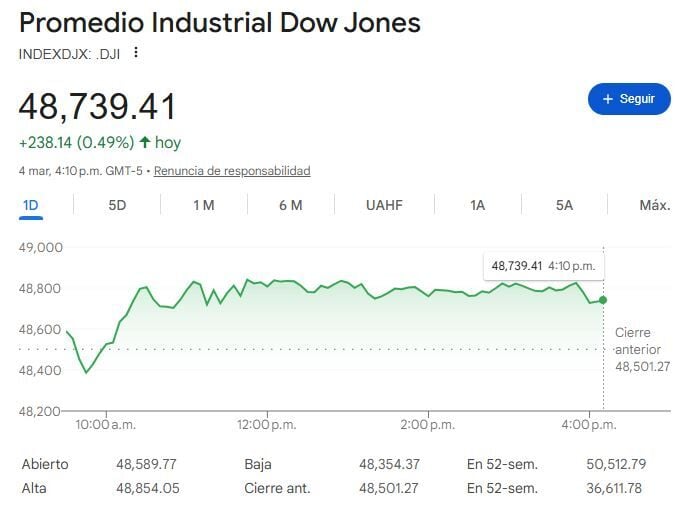Screen dimensions: 684x515
Task: Follow the index with Seguir button
Action: (x=629, y=99)
